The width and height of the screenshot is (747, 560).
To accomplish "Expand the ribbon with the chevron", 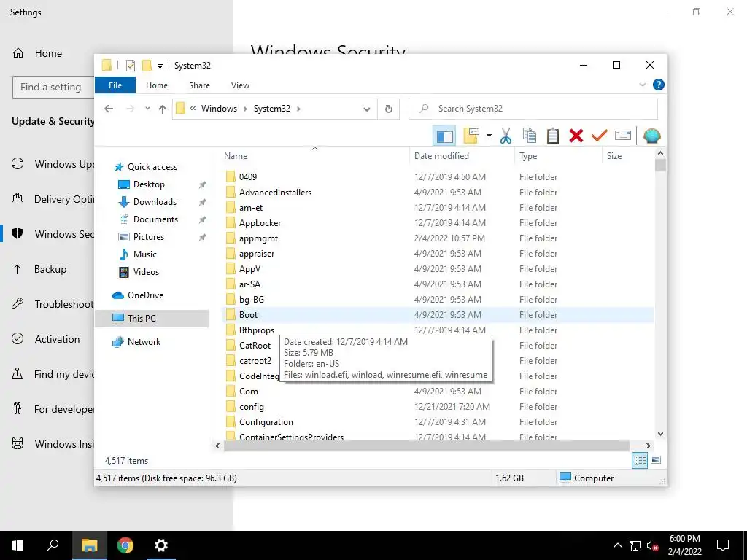I will (x=642, y=85).
